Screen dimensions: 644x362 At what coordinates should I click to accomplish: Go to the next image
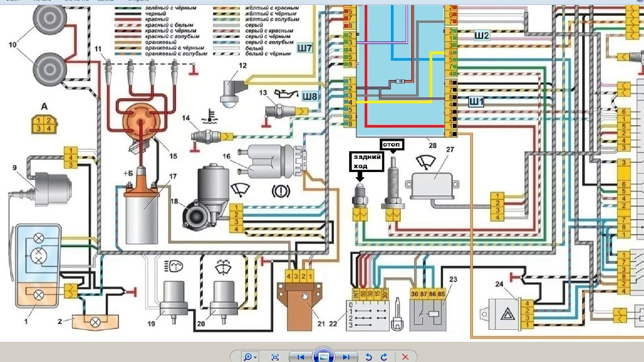coord(346,357)
